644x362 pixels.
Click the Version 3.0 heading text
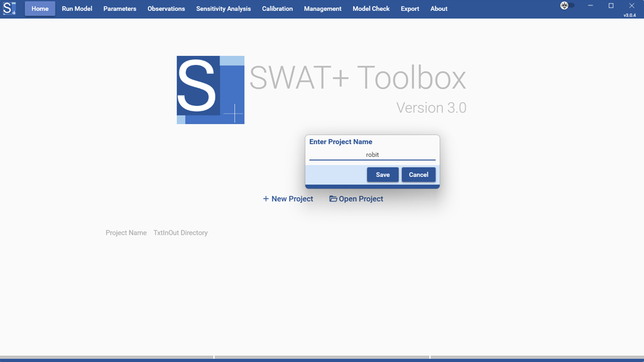pos(431,108)
